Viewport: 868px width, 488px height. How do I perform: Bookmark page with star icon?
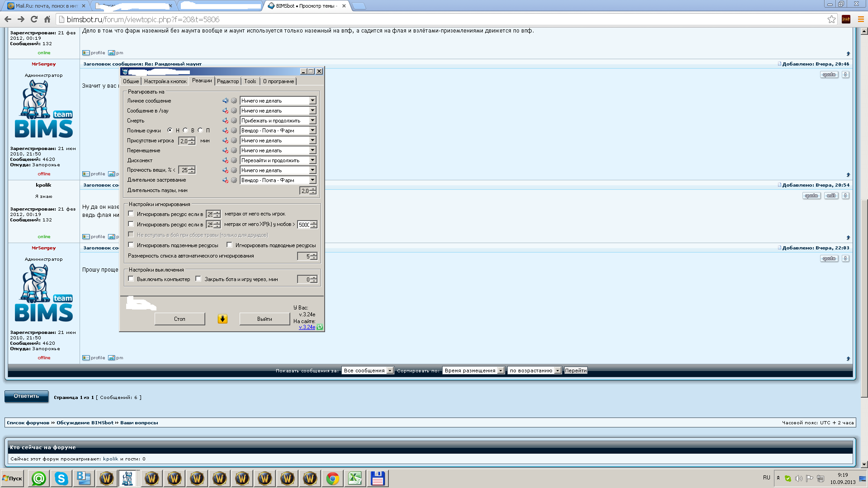coord(831,19)
